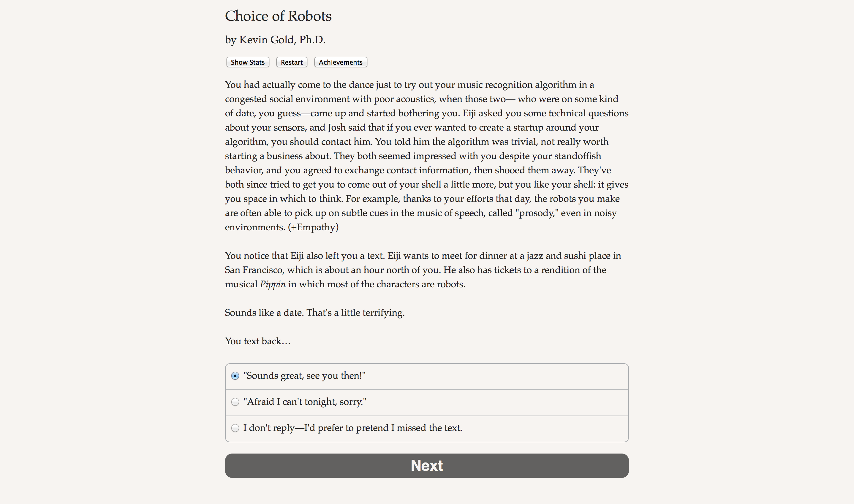Click the "Sounds great, see you then!" option text

coord(304,375)
